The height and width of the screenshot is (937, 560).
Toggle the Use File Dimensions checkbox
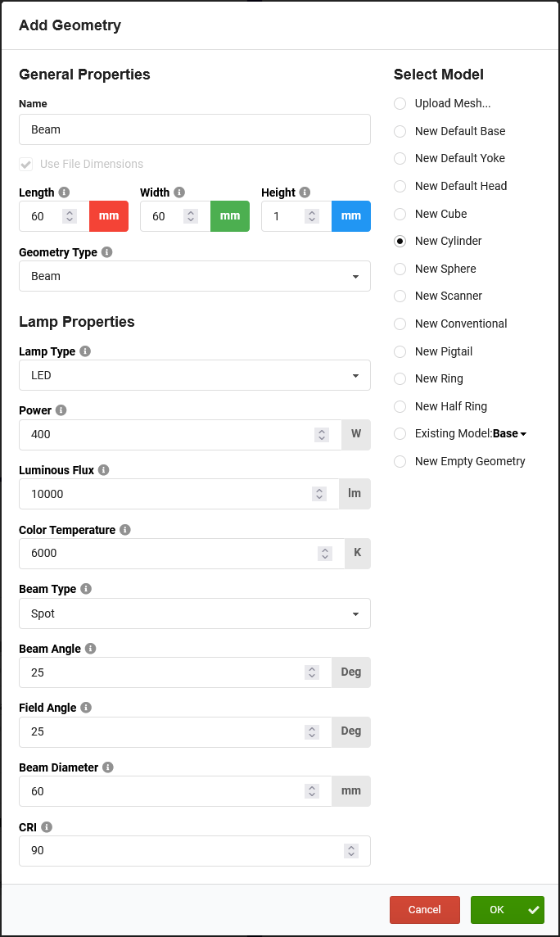coord(26,164)
